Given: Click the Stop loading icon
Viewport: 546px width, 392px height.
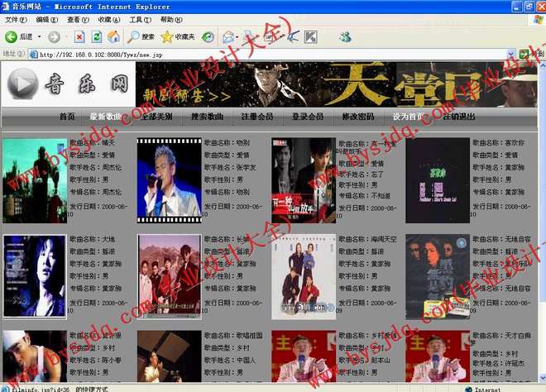Looking at the screenshot, I should click(x=79, y=36).
